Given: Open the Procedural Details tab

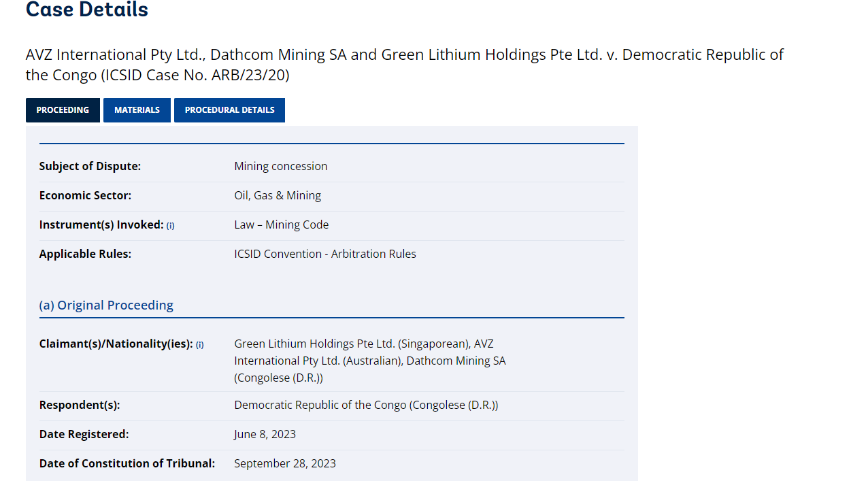Looking at the screenshot, I should click(x=229, y=110).
